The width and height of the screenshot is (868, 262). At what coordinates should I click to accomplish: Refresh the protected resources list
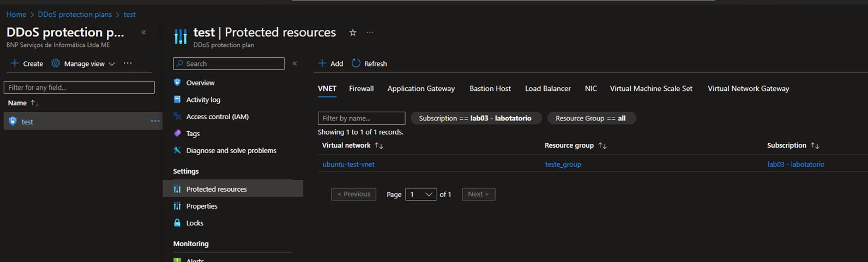click(370, 63)
